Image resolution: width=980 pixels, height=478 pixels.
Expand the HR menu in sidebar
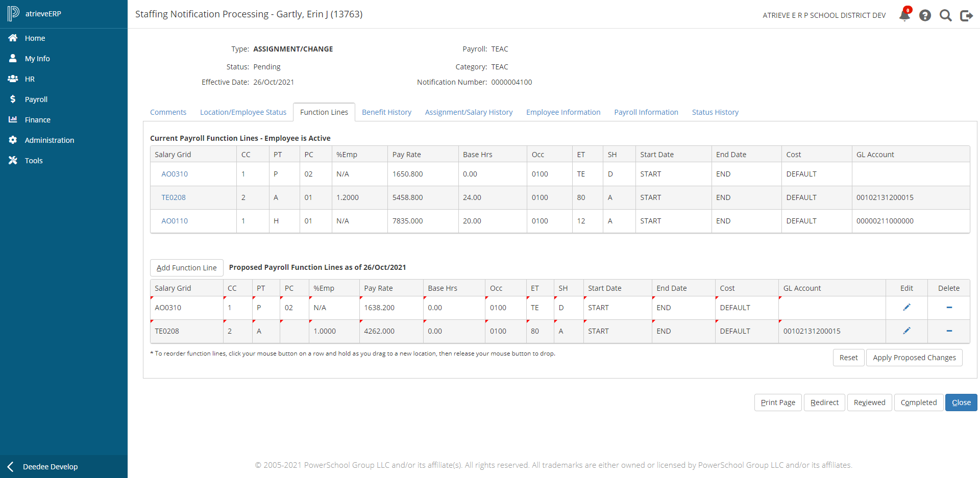tap(30, 79)
